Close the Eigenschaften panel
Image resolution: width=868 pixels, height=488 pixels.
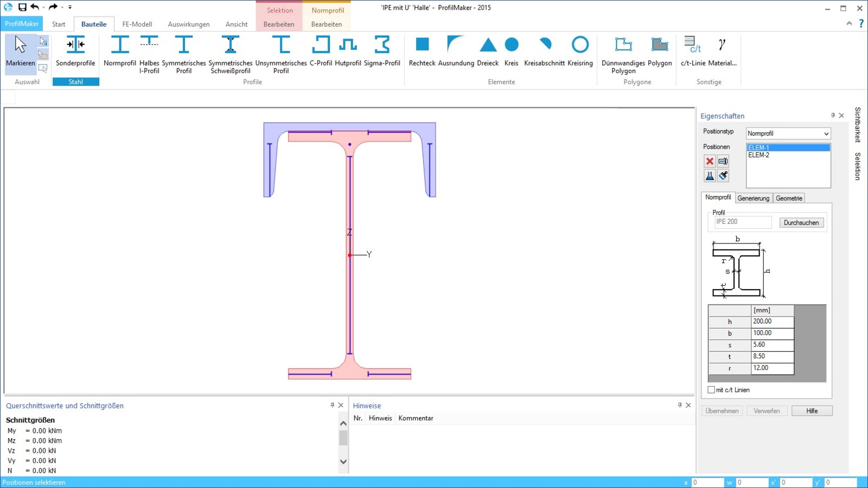tap(841, 115)
